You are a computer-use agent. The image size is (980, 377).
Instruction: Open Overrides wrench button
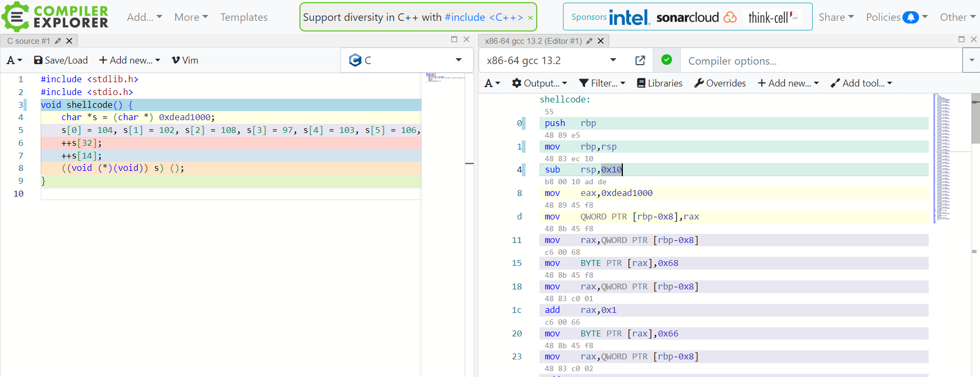[x=720, y=83]
